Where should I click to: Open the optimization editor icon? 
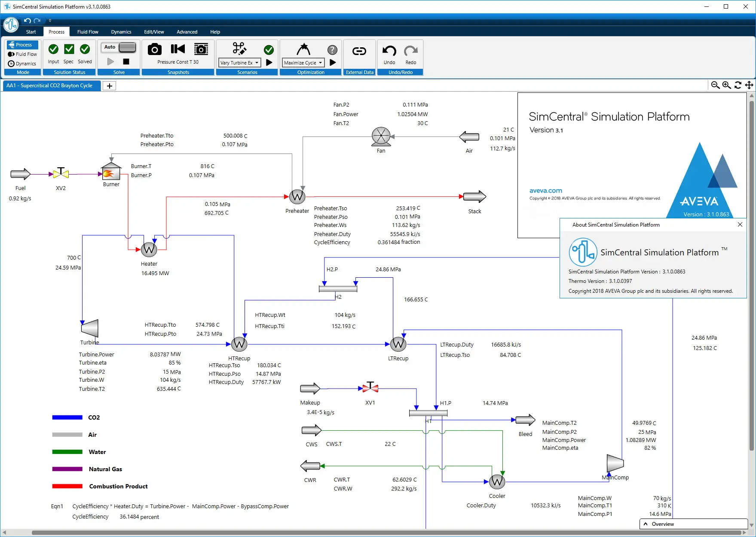coord(303,49)
